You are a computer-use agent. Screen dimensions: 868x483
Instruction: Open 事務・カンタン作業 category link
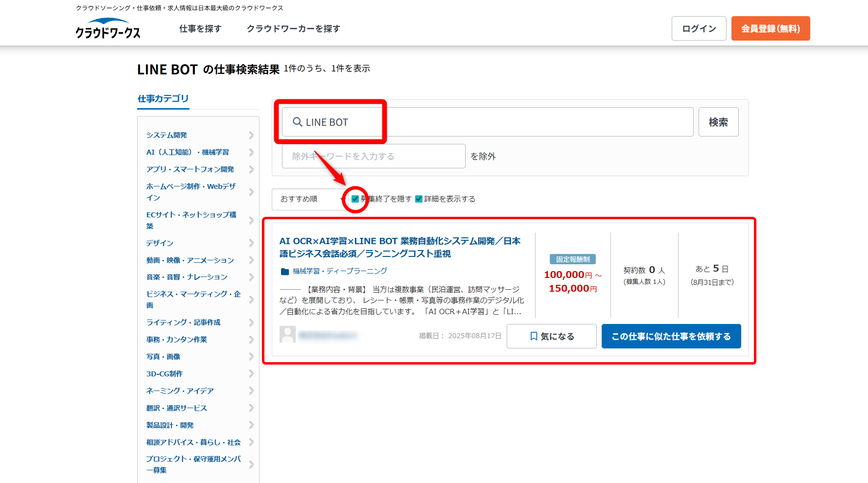pyautogui.click(x=176, y=340)
